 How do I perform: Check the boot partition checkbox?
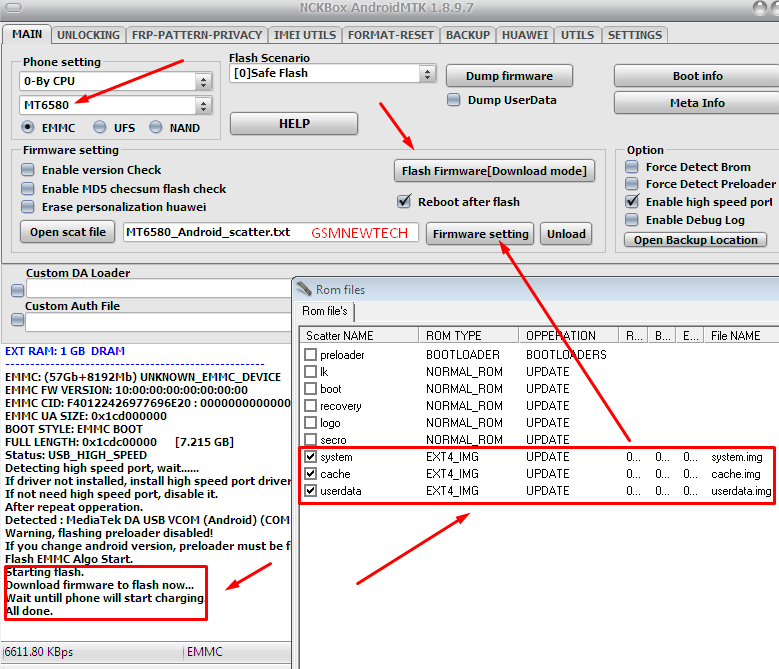311,388
